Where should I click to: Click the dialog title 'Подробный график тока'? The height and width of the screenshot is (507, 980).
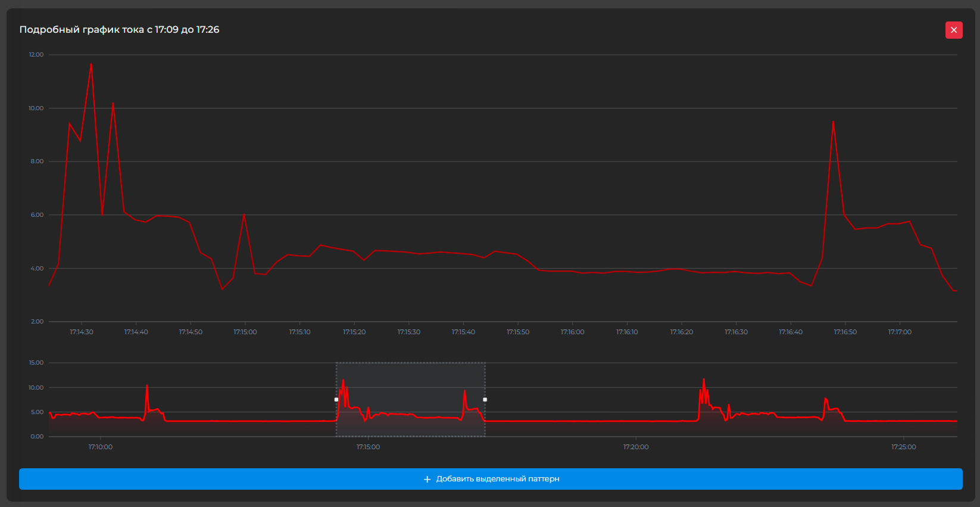[119, 30]
